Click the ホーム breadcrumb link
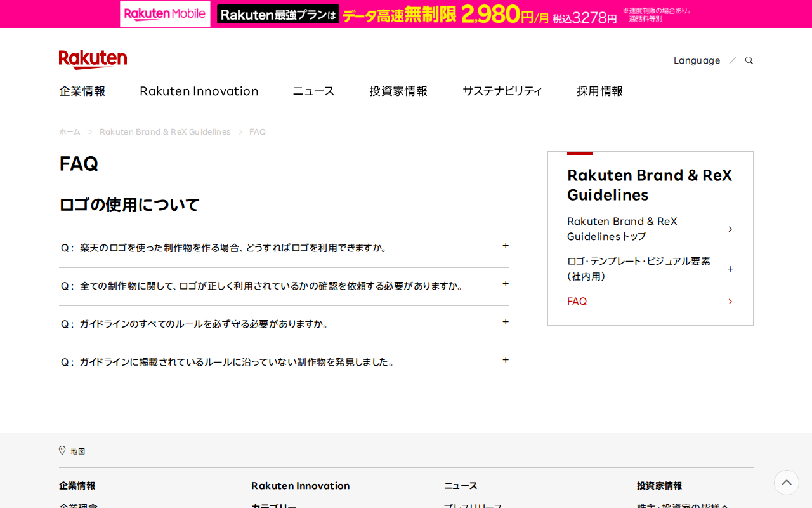Screen dimensions: 812x508 (69, 131)
